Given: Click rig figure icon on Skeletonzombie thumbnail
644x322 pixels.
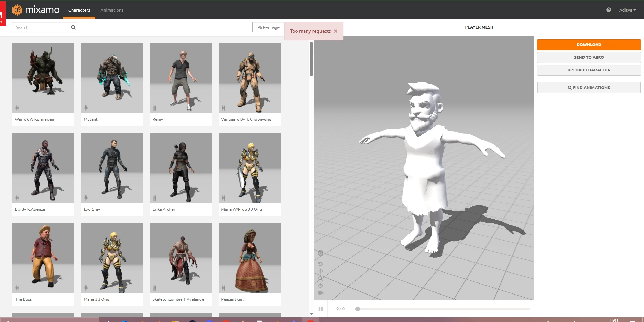Looking at the screenshot, I should [155, 288].
